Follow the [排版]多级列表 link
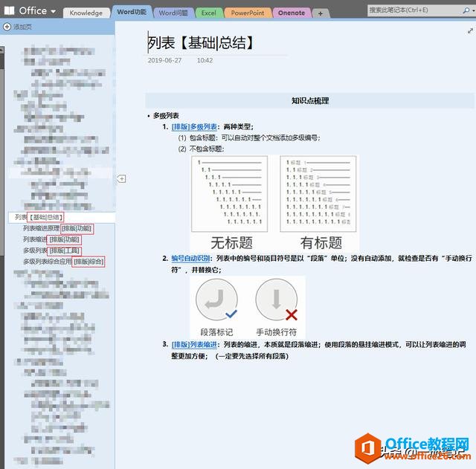476x469 pixels. 194,126
